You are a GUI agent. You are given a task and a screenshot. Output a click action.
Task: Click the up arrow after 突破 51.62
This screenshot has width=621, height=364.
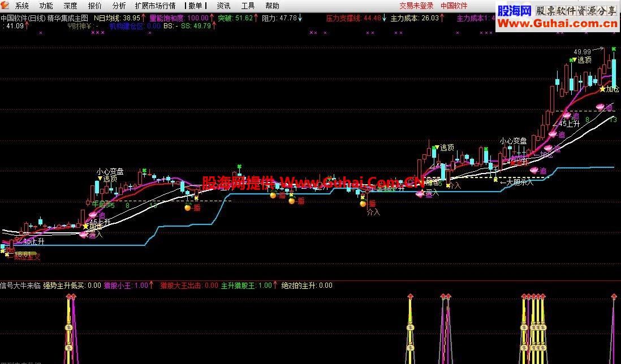pyautogui.click(x=256, y=18)
